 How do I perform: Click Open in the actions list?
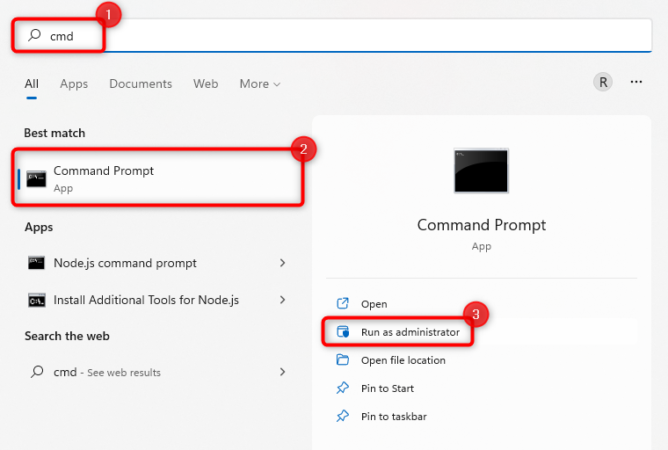373,304
